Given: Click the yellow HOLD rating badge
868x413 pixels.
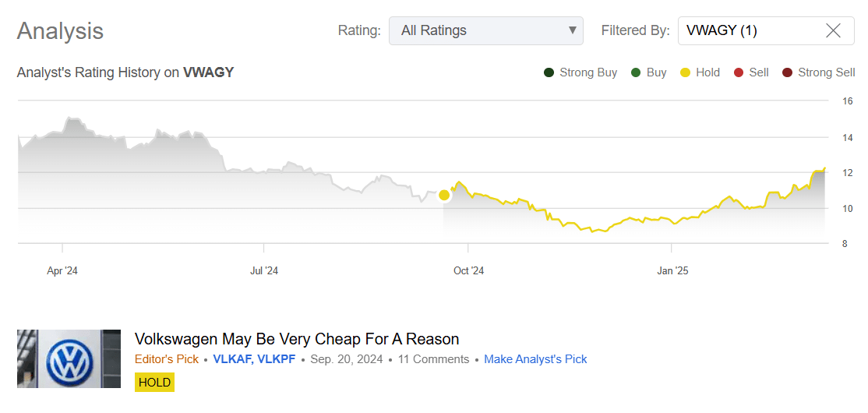Looking at the screenshot, I should (x=154, y=383).
